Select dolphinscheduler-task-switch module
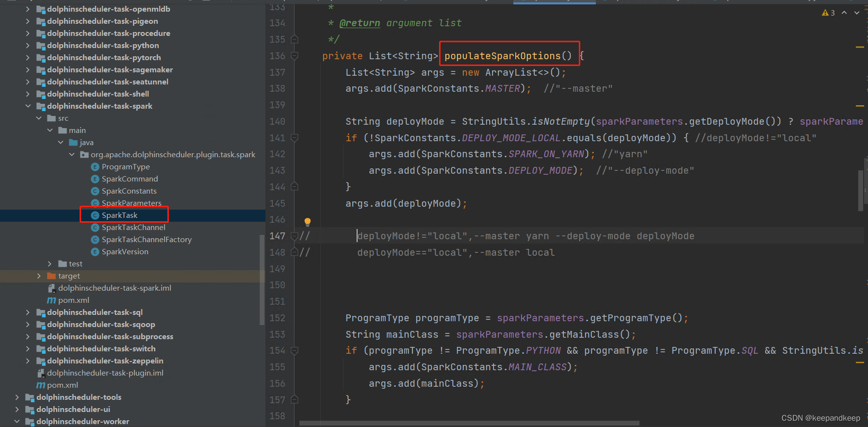 point(101,349)
